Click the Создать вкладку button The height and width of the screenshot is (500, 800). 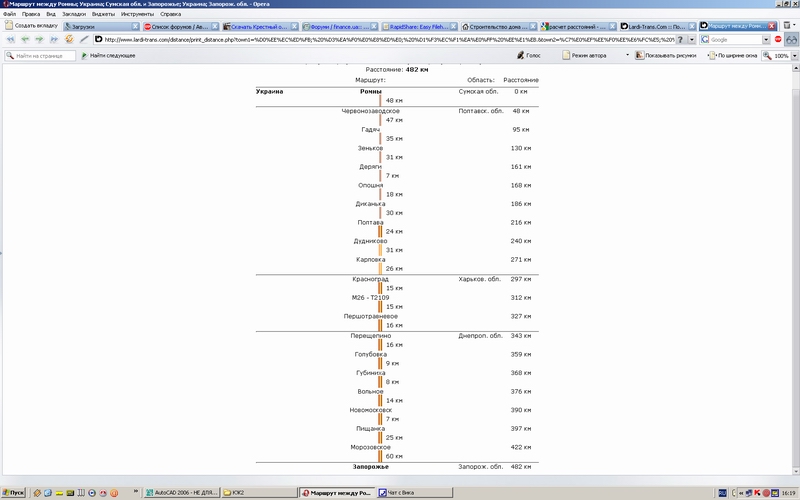point(28,25)
